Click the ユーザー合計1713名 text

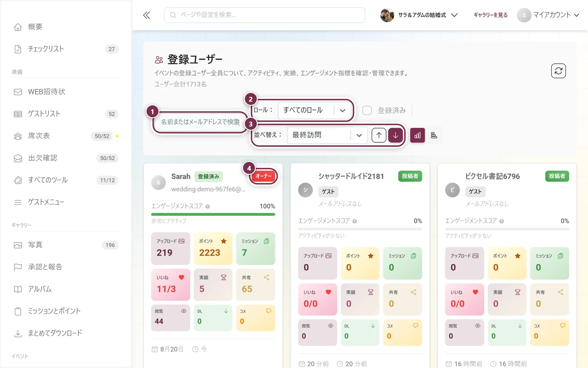pyautogui.click(x=180, y=84)
